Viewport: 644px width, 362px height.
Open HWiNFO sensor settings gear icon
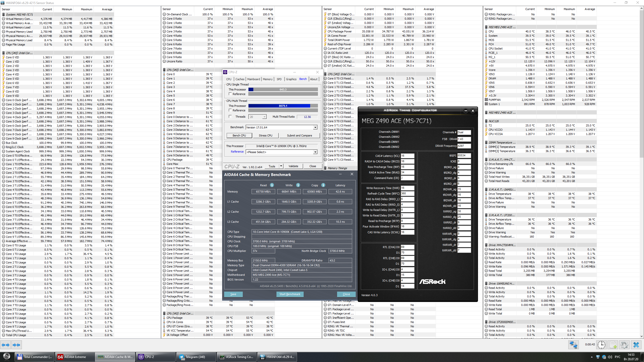click(624, 345)
